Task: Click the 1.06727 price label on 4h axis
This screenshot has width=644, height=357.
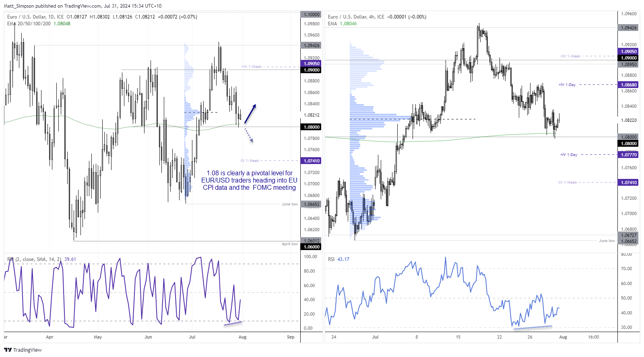Action: pyautogui.click(x=629, y=236)
